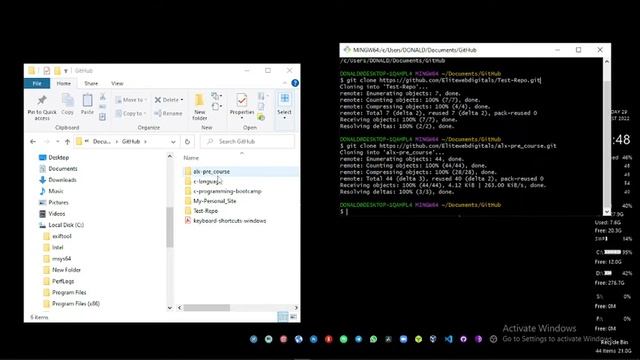Expand the Delete dropdown arrow
This screenshot has height=360, width=640.
click(x=182, y=100)
